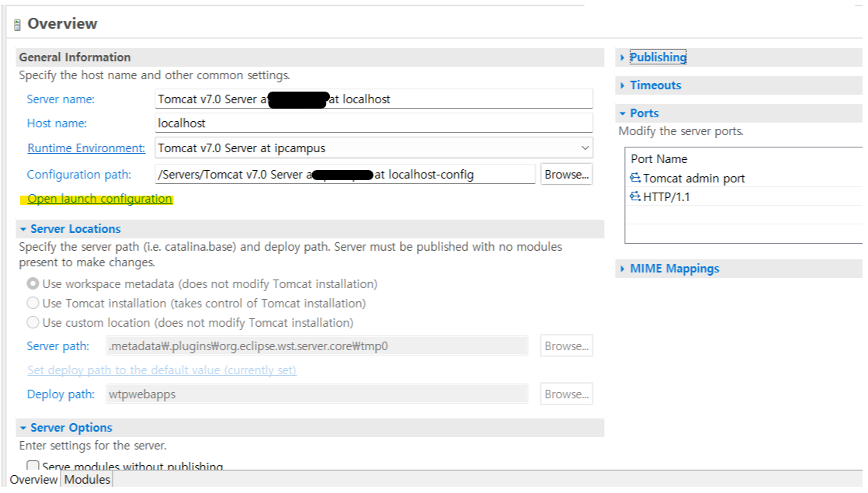
Task: Click the Server name label
Action: [x=61, y=99]
